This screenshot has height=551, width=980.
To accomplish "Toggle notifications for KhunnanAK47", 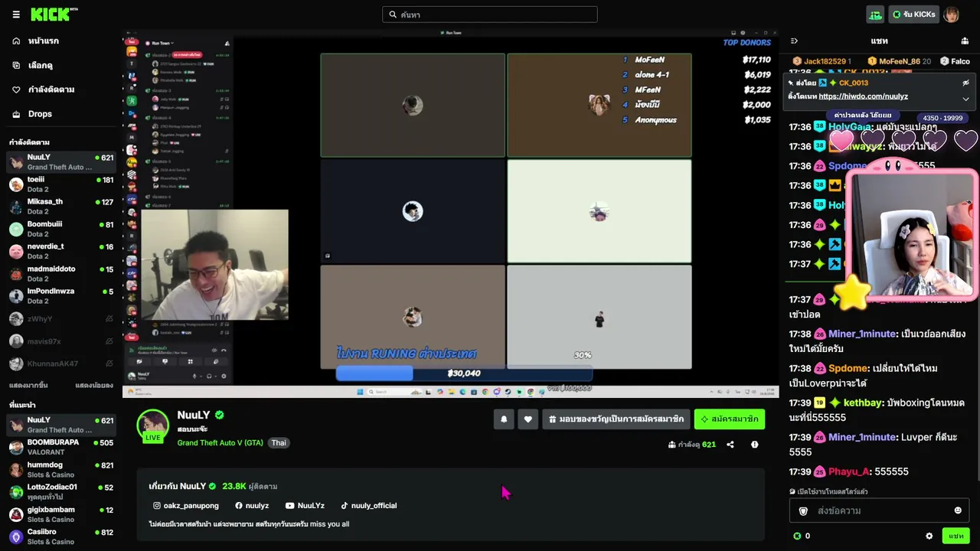I will [109, 363].
